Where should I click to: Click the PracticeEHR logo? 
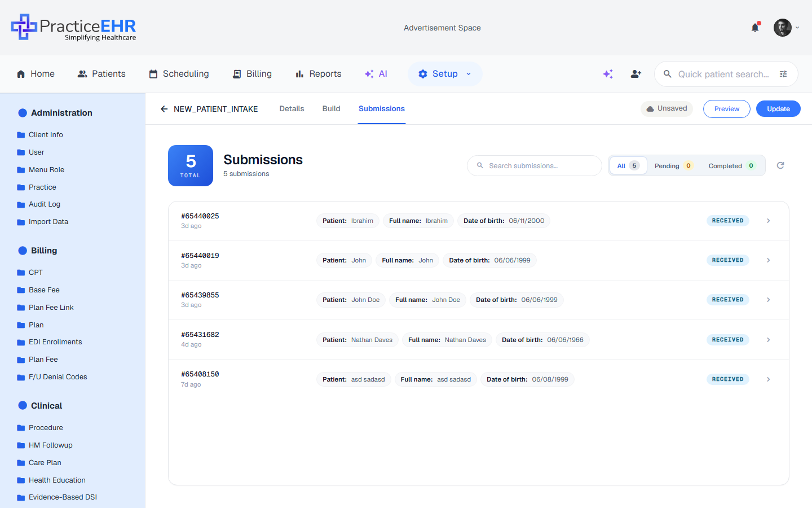click(x=74, y=28)
